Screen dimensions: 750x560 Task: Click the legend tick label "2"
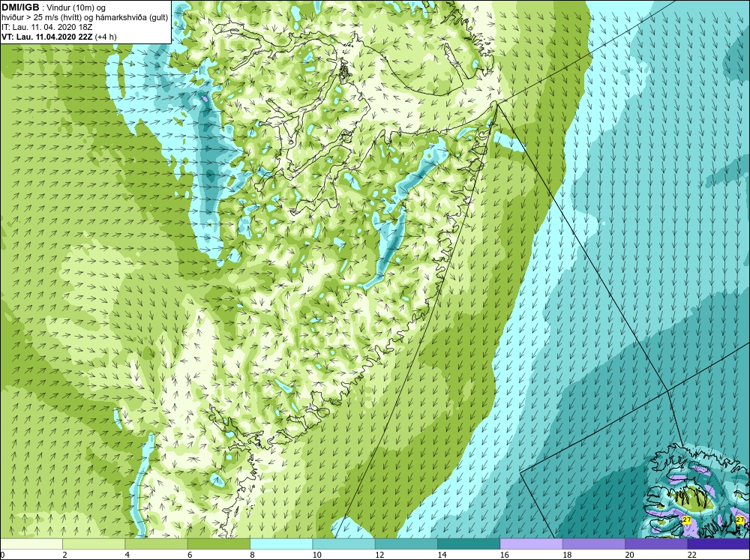click(x=64, y=555)
